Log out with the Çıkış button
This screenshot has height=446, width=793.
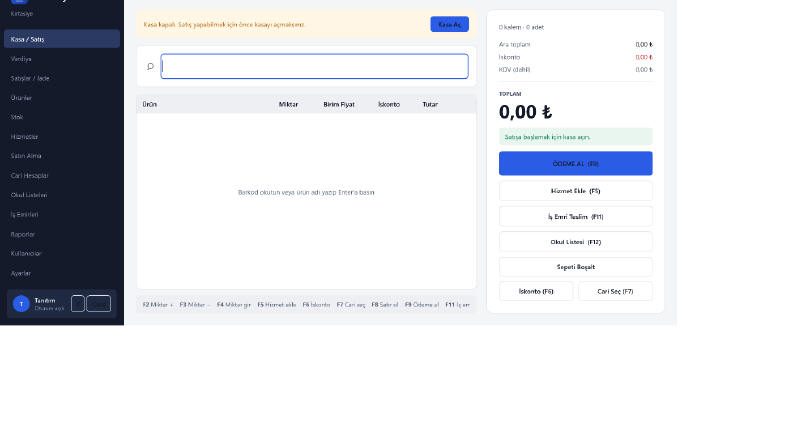pyautogui.click(x=99, y=304)
